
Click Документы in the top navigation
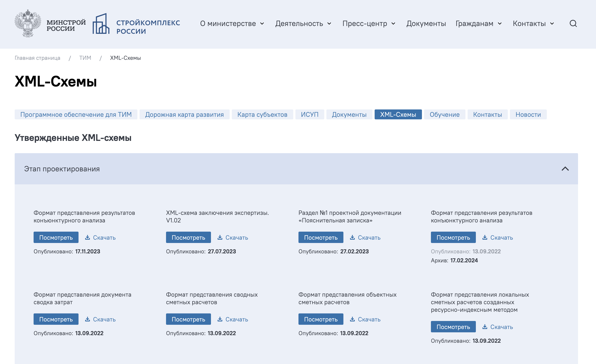[x=426, y=23]
